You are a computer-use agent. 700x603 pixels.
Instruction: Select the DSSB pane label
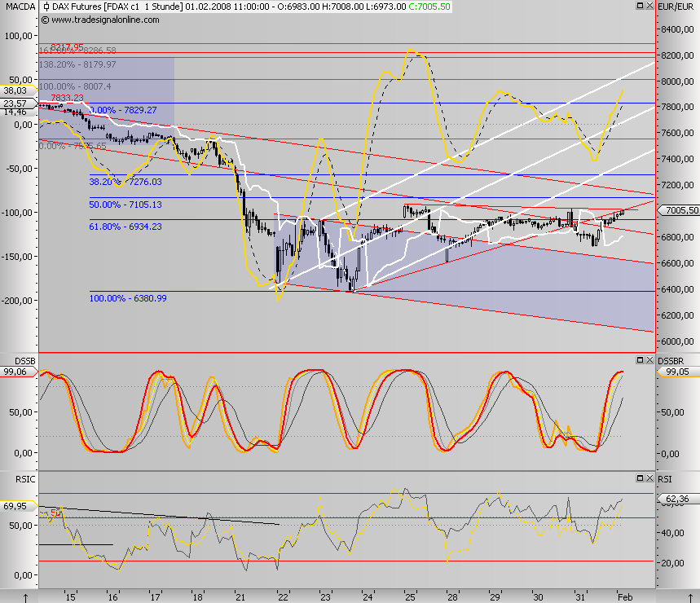[x=25, y=361]
